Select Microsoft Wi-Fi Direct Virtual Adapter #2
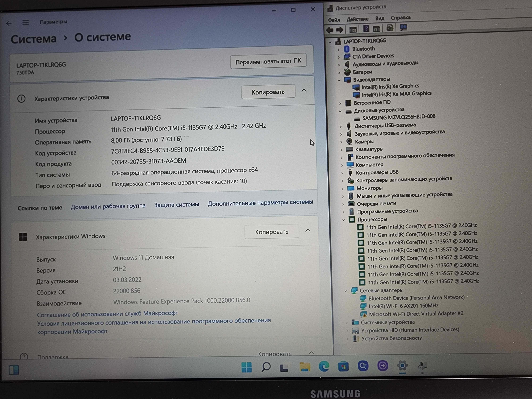Viewport: 532px width, 399px height. [x=416, y=314]
